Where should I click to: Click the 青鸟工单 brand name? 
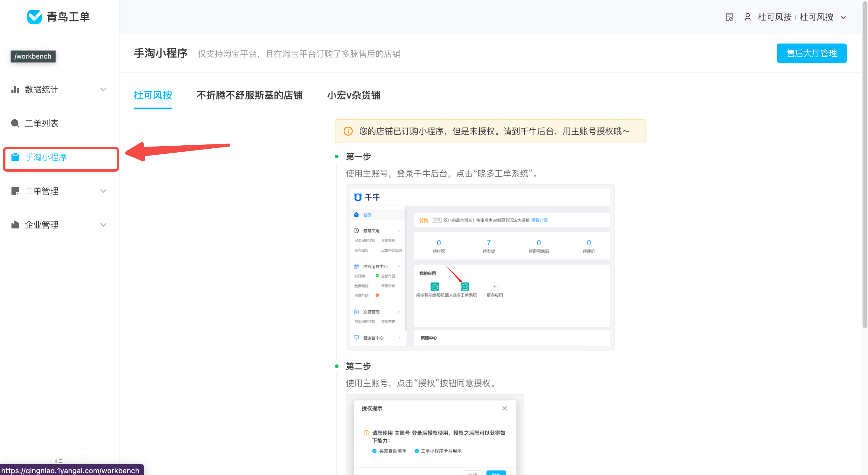[68, 17]
